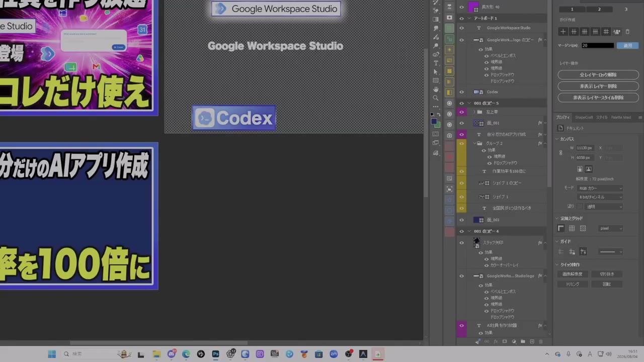Open the 塗り 透明 dropdown
Image resolution: width=644 pixels, height=362 pixels.
click(x=604, y=207)
